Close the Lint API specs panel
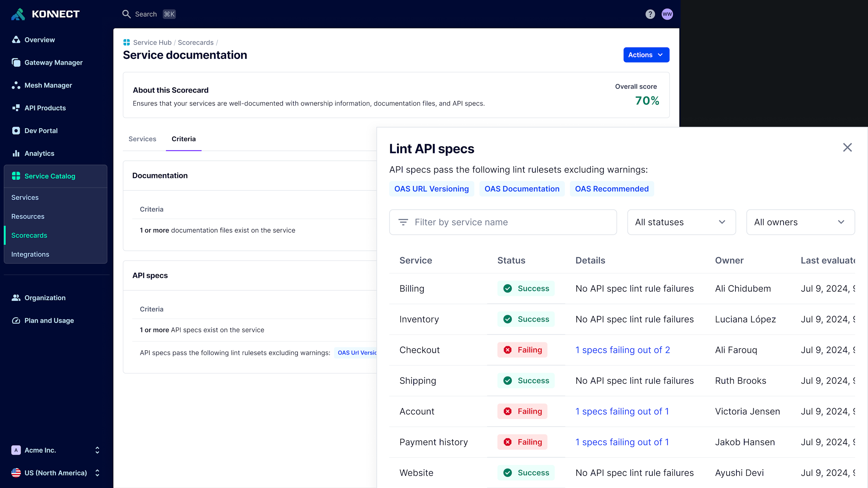This screenshot has height=488, width=868. 847,147
